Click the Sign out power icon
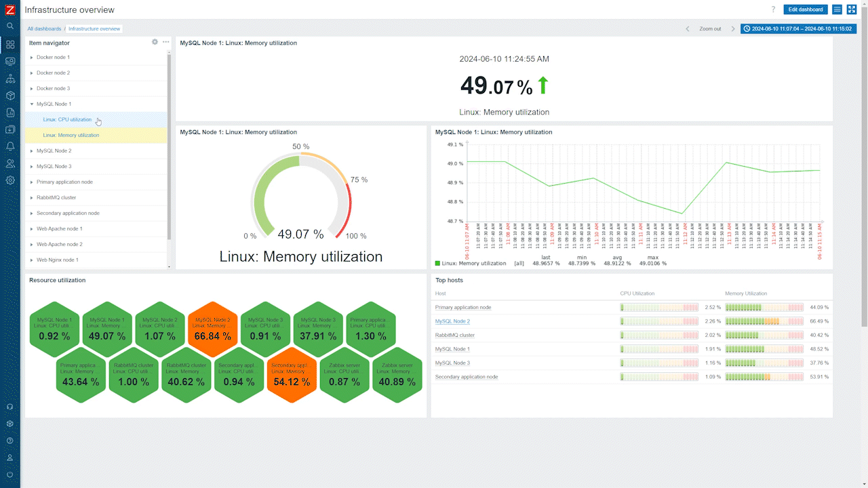This screenshot has width=868, height=488. pos(10,474)
